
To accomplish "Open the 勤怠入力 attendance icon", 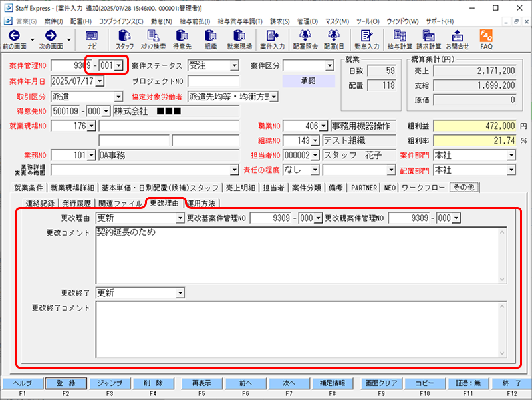I will pyautogui.click(x=367, y=40).
